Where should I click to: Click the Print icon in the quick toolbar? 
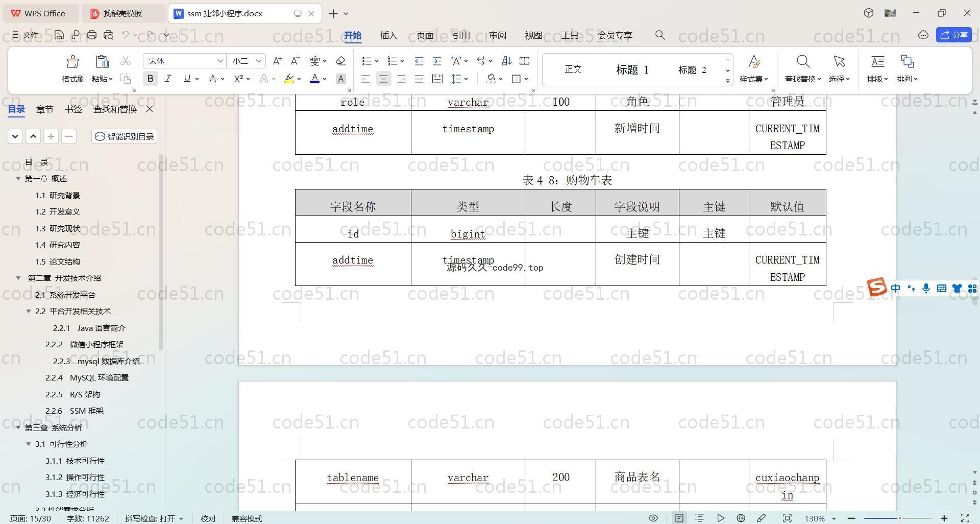click(92, 35)
